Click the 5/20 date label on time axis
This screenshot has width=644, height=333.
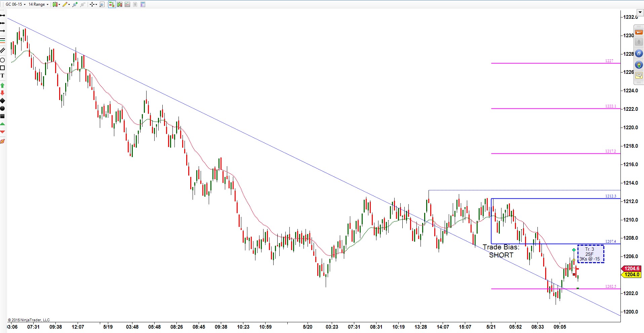(308, 327)
